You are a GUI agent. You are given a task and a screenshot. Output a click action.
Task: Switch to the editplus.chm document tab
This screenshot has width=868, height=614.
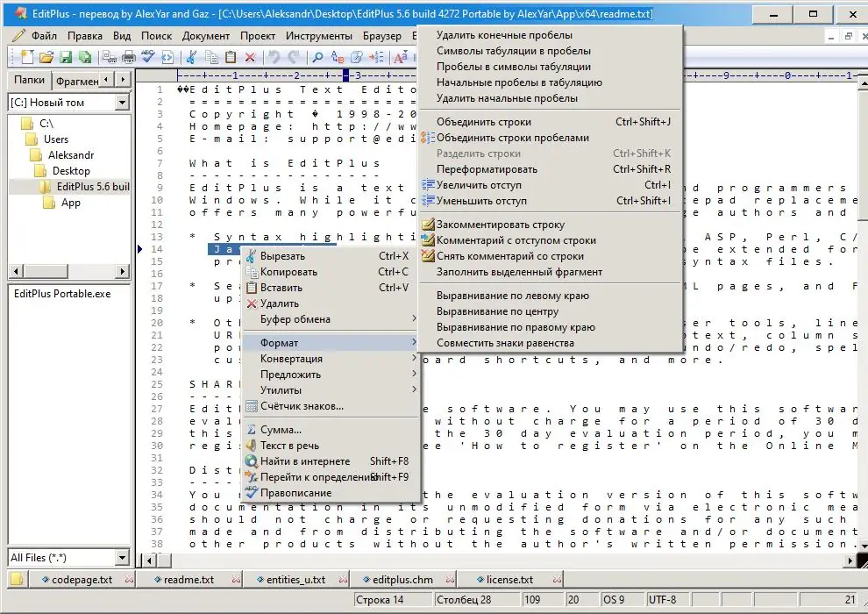[402, 580]
